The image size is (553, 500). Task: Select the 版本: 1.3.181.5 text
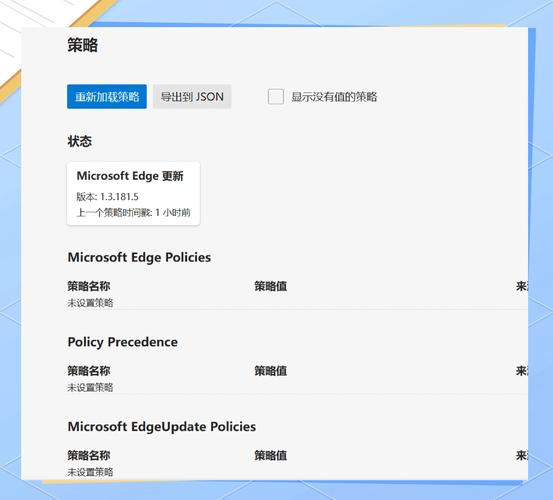[108, 197]
